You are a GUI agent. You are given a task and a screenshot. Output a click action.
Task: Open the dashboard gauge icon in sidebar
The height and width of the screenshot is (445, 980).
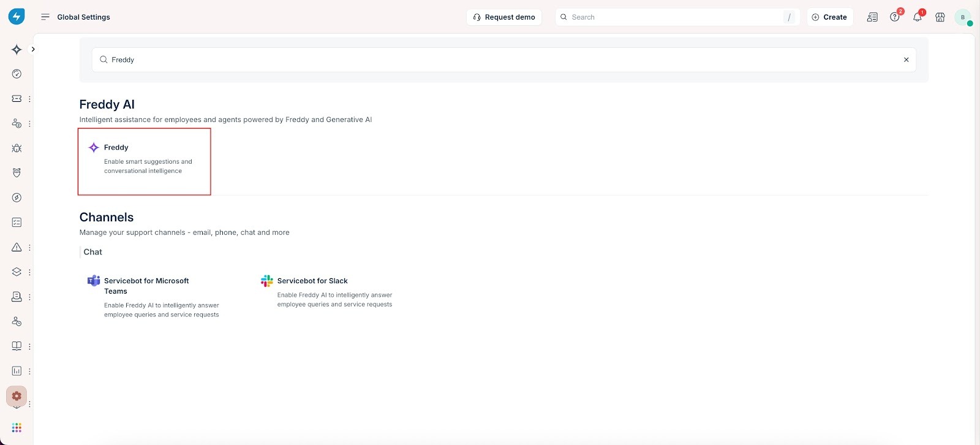17,74
